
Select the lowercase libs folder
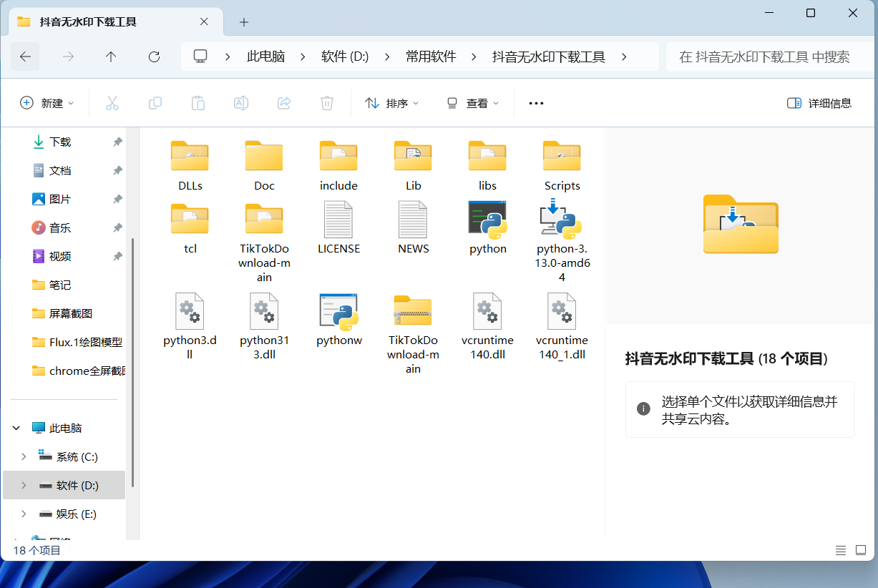[488, 166]
